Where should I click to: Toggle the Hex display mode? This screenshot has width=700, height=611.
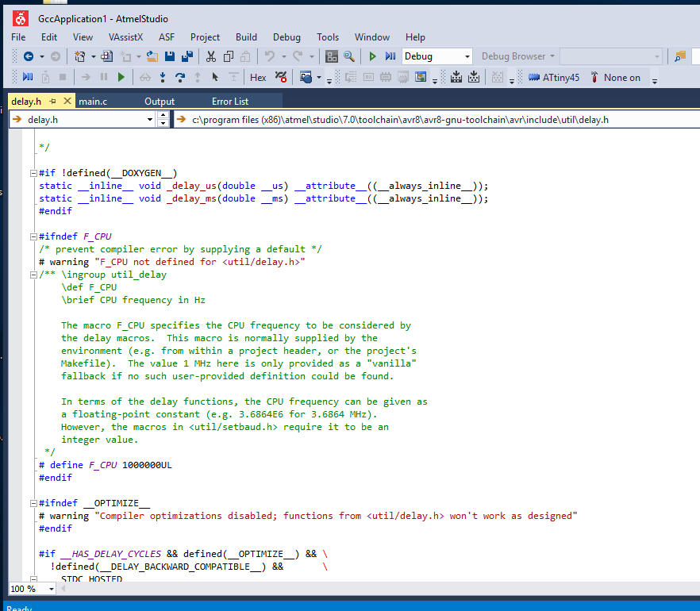point(258,77)
